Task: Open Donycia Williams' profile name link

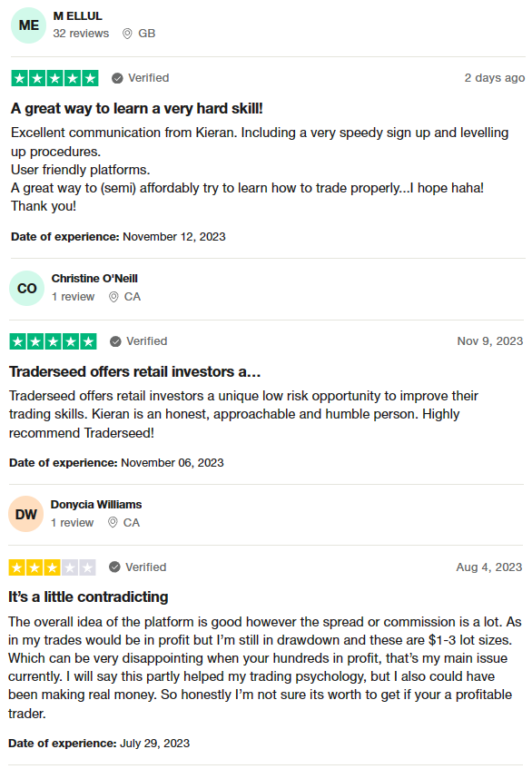Action: tap(96, 505)
